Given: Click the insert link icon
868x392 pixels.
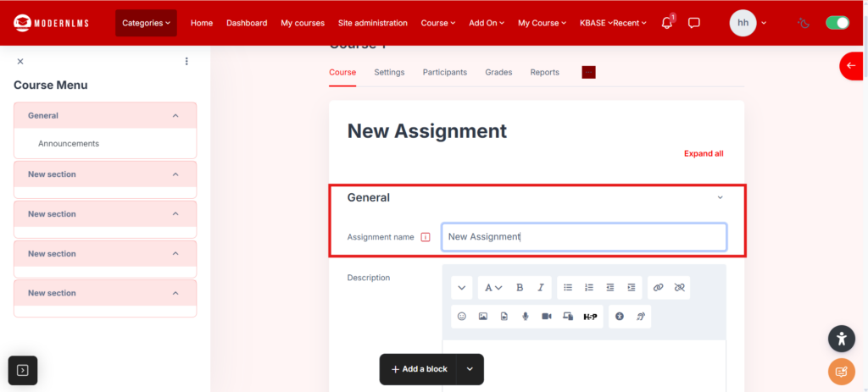Looking at the screenshot, I should pos(659,288).
